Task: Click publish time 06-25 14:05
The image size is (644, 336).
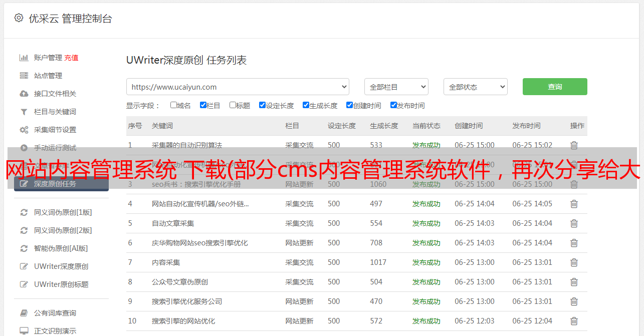Action: pyautogui.click(x=532, y=204)
